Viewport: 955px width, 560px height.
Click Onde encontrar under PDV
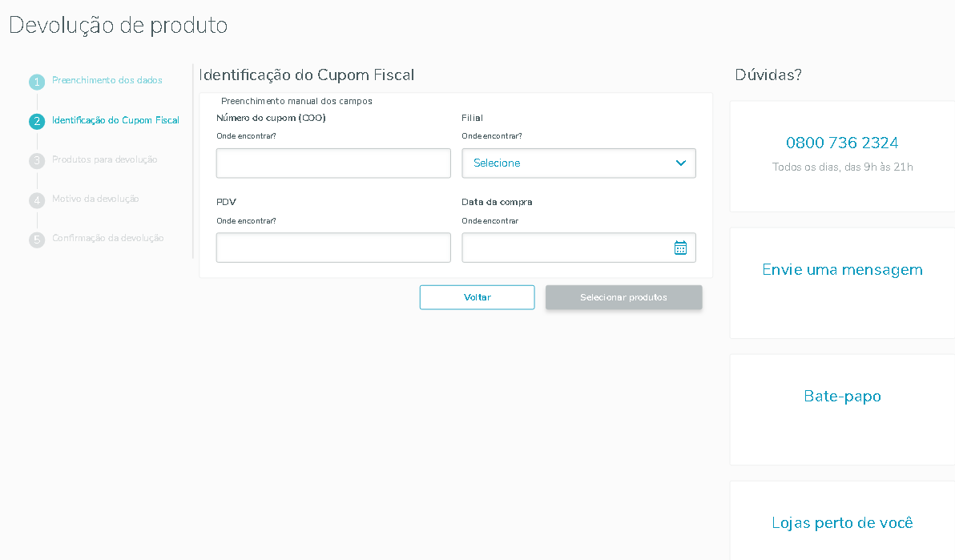pyautogui.click(x=246, y=220)
